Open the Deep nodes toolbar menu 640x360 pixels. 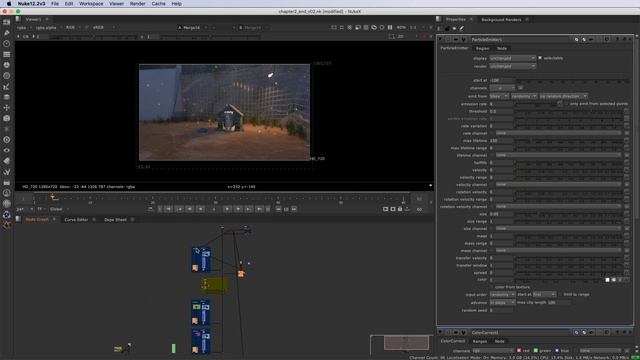pos(7,140)
